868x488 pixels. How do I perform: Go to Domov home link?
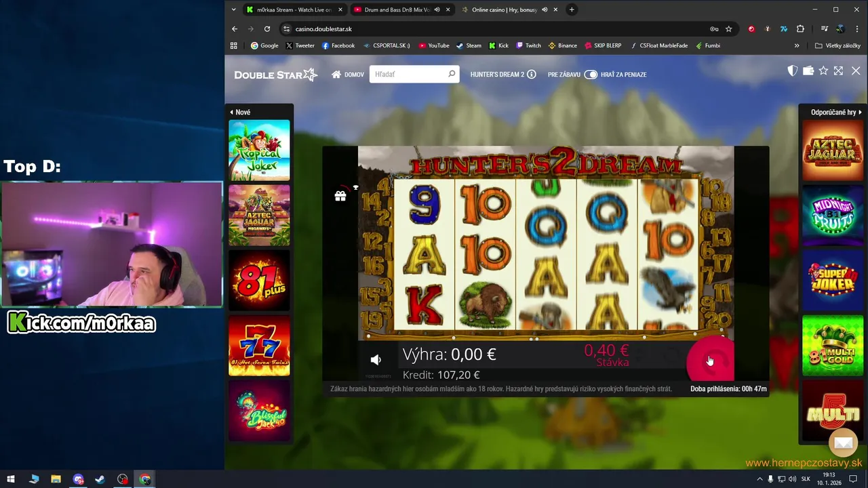pyautogui.click(x=348, y=75)
